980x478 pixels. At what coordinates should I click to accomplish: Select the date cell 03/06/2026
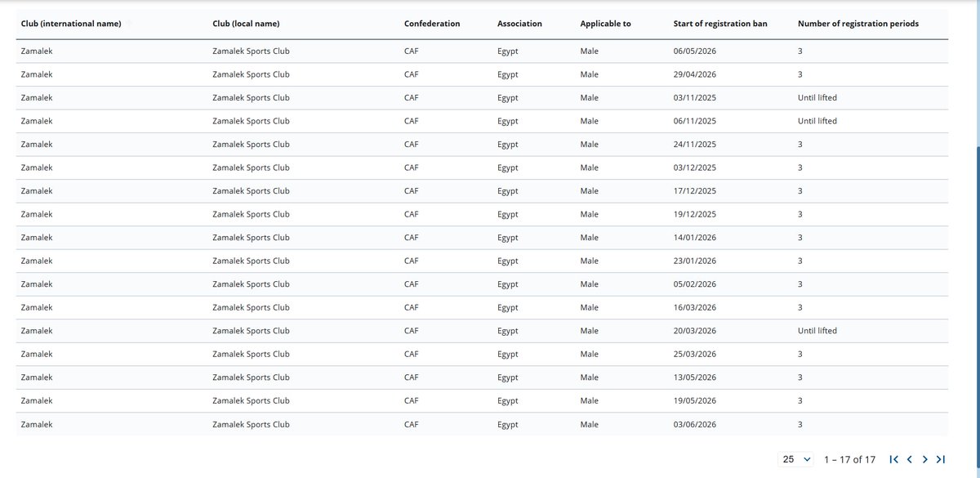pyautogui.click(x=695, y=424)
